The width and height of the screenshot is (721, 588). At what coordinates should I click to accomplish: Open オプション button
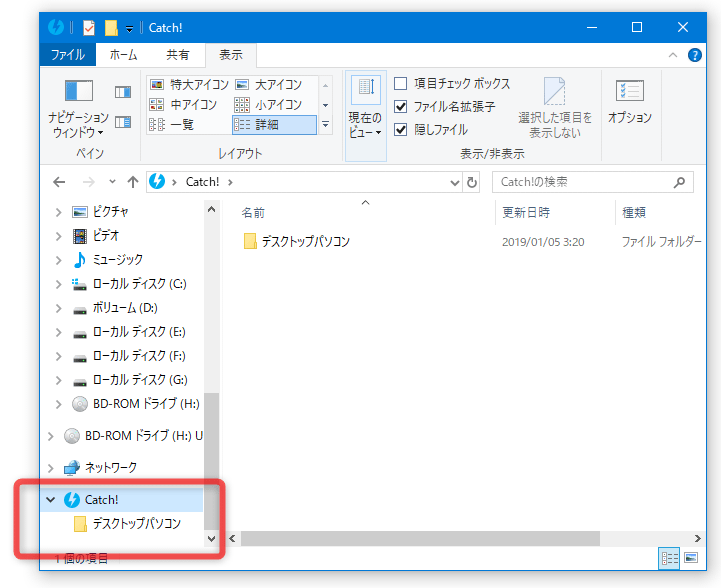(x=629, y=101)
